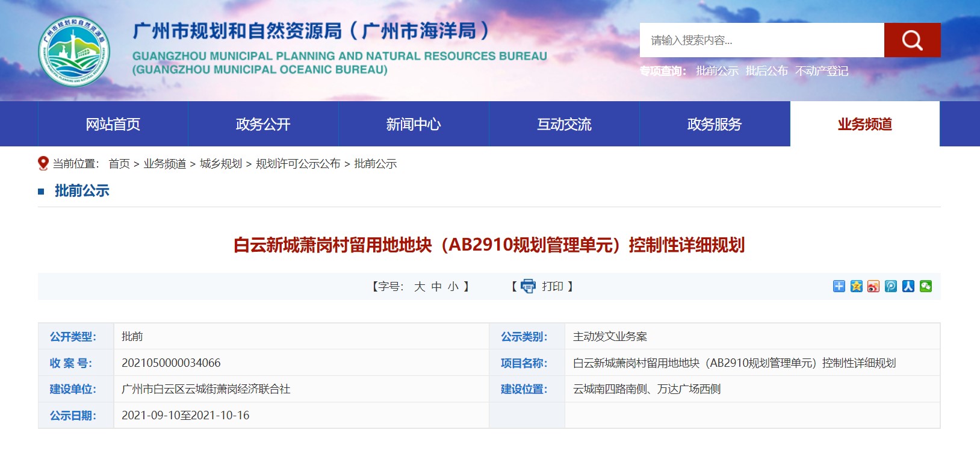980x453 pixels.
Task: Share to Renren icon
Action: tap(908, 286)
